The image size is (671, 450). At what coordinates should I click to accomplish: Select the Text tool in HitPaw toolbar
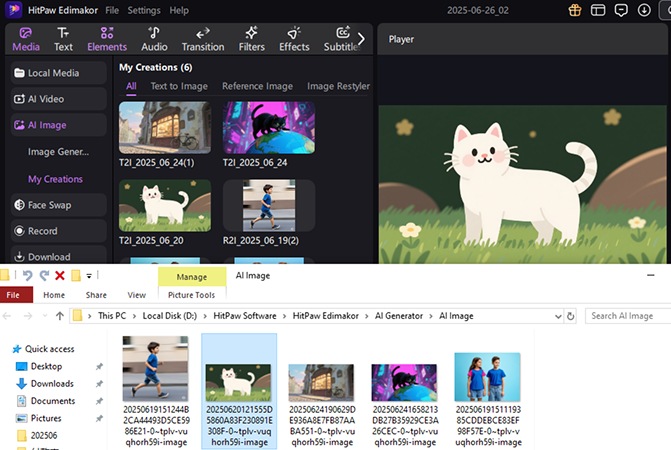click(63, 39)
